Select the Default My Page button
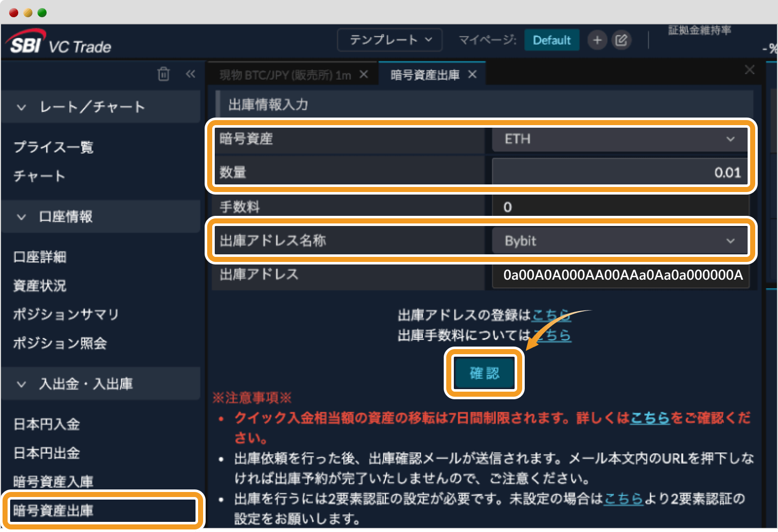The width and height of the screenshot is (778, 532). [552, 40]
